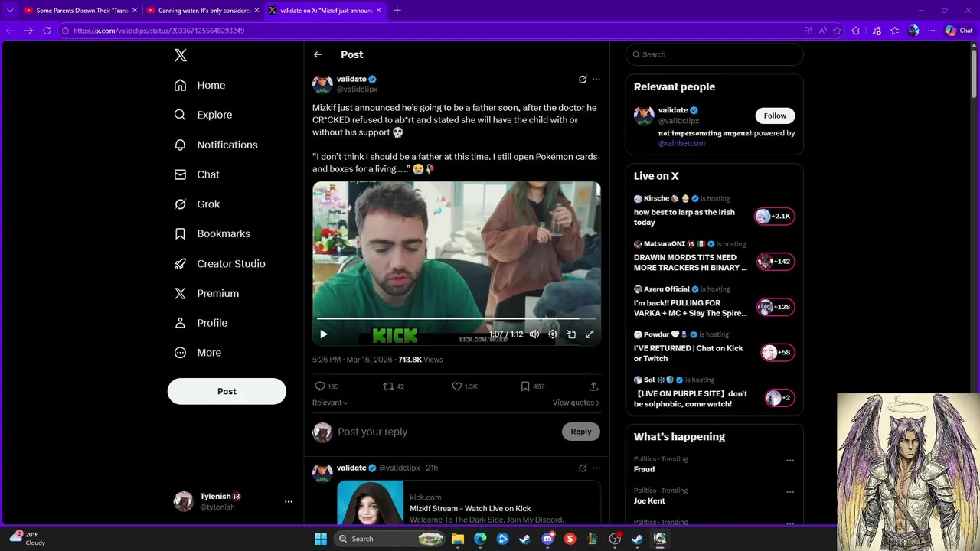Reload the page with refresh icon
The width and height of the screenshot is (980, 551).
47,31
